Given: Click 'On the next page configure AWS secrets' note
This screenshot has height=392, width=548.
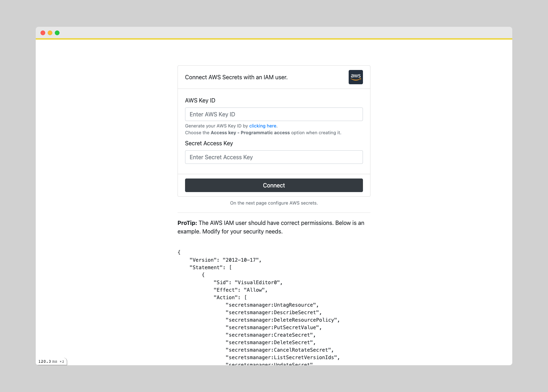Looking at the screenshot, I should (x=274, y=203).
